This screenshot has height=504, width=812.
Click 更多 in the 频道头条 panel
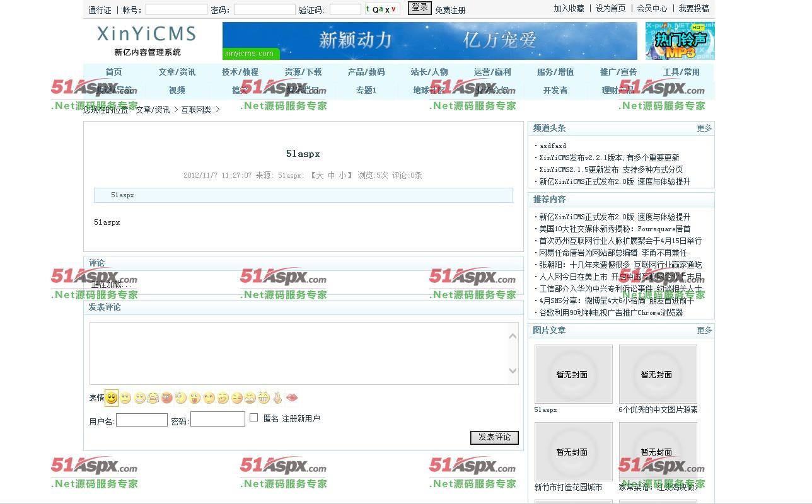point(704,128)
